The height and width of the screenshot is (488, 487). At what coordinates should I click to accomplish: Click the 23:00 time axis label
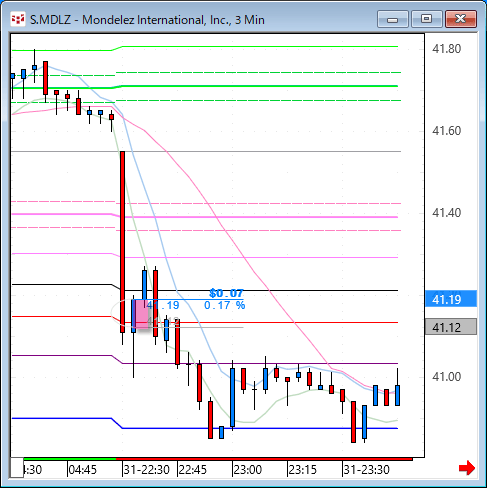click(x=248, y=470)
